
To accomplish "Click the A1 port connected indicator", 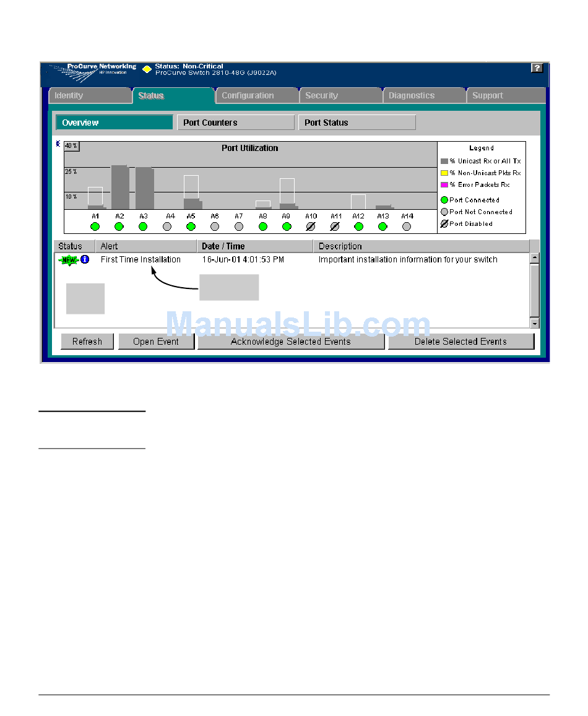I will [x=95, y=226].
